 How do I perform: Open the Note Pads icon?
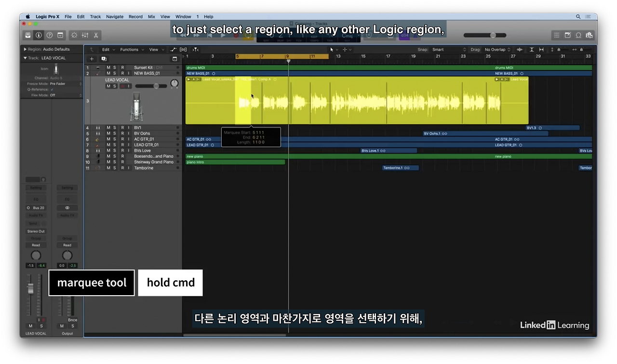point(567,35)
